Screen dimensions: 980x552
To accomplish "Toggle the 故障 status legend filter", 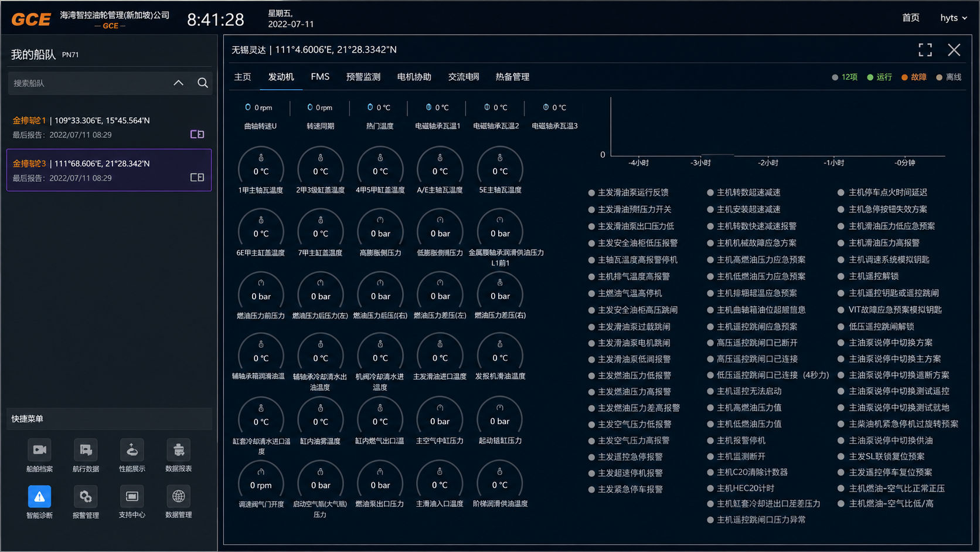I will pyautogui.click(x=914, y=77).
